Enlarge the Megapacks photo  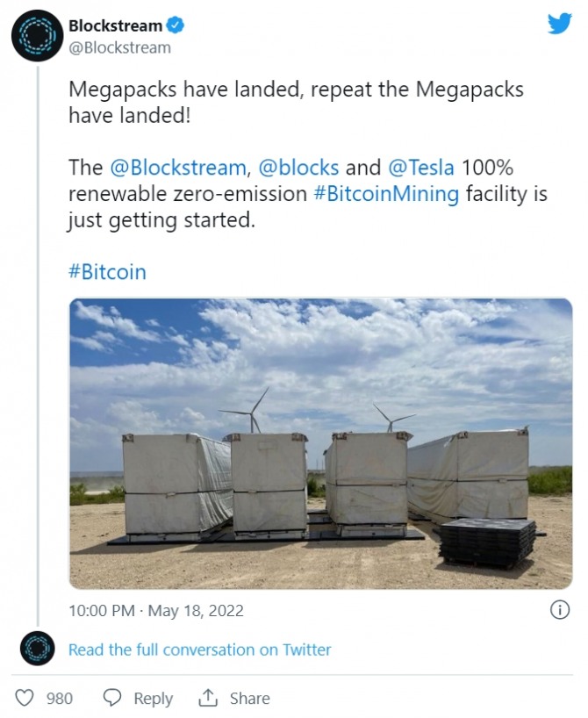coord(320,443)
